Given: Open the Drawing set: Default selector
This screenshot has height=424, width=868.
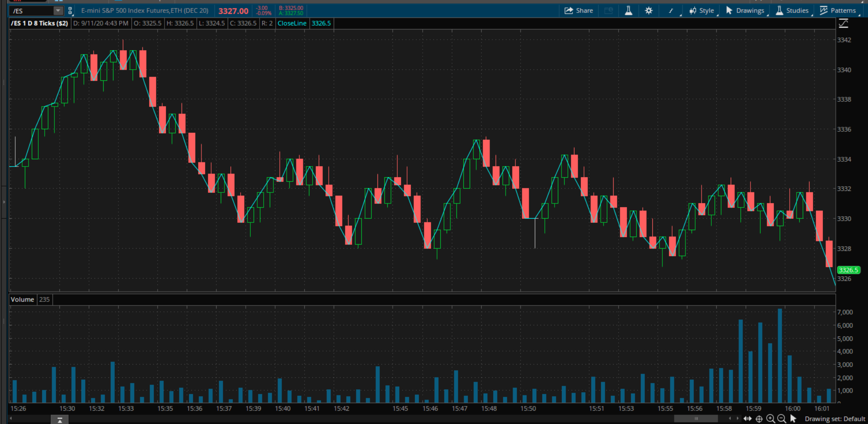Looking at the screenshot, I should [835, 419].
